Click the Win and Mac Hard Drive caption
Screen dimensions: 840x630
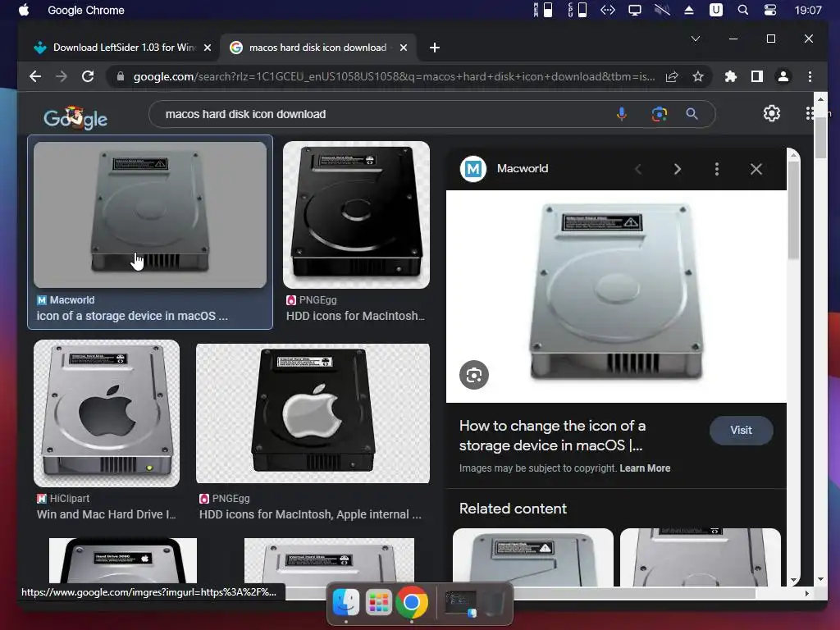tap(106, 514)
